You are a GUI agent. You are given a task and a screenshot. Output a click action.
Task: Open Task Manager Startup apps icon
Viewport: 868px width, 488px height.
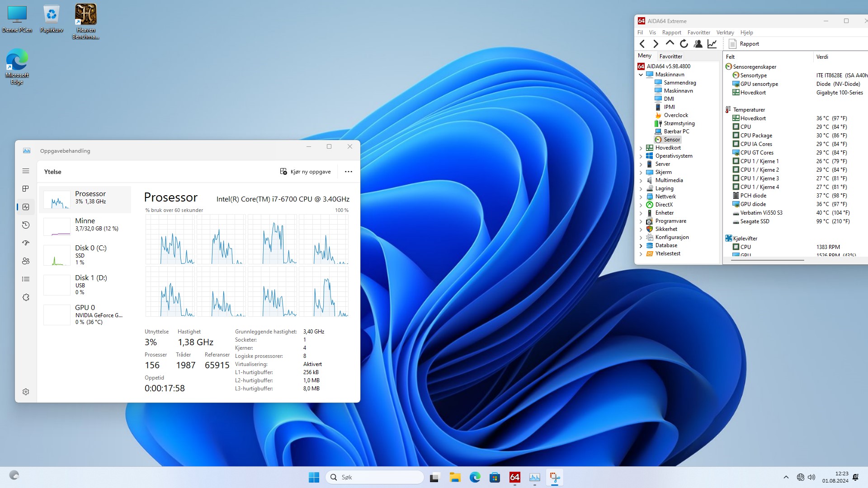[26, 243]
